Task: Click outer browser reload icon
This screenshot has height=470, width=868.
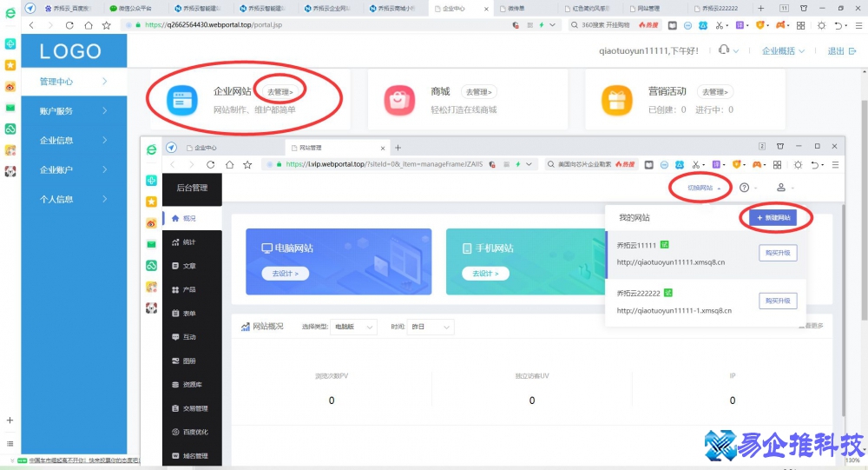Action: coord(69,25)
